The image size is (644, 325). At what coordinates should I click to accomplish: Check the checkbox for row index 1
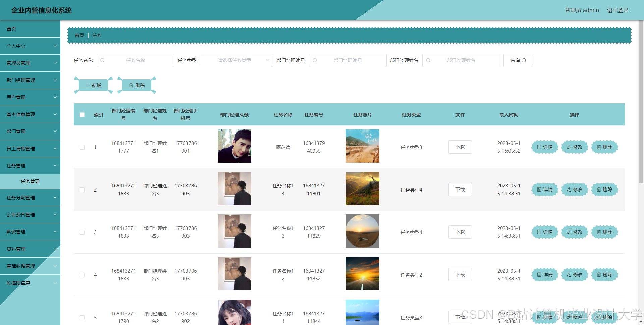pos(82,147)
